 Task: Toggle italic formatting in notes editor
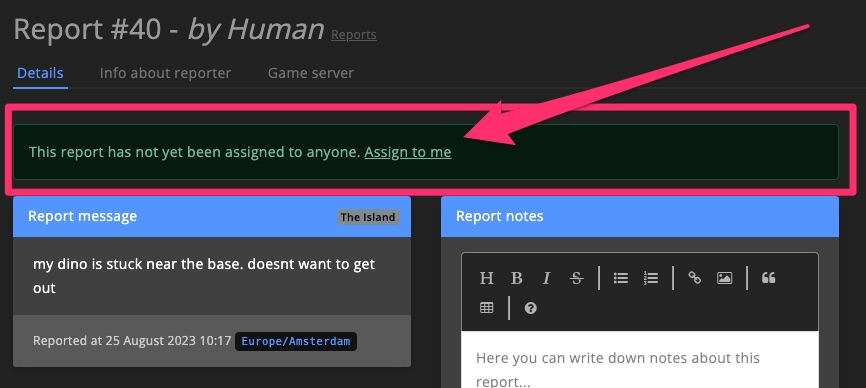point(546,278)
